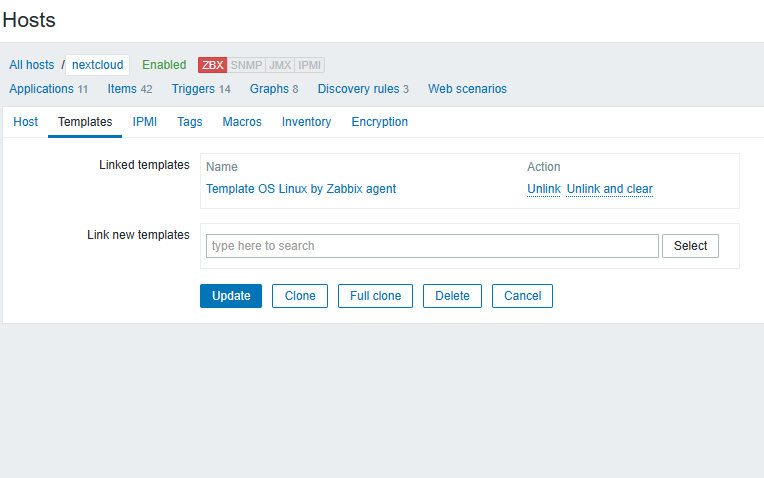Open the All hosts breadcrumb link
Image resolution: width=764 pixels, height=478 pixels.
32,65
